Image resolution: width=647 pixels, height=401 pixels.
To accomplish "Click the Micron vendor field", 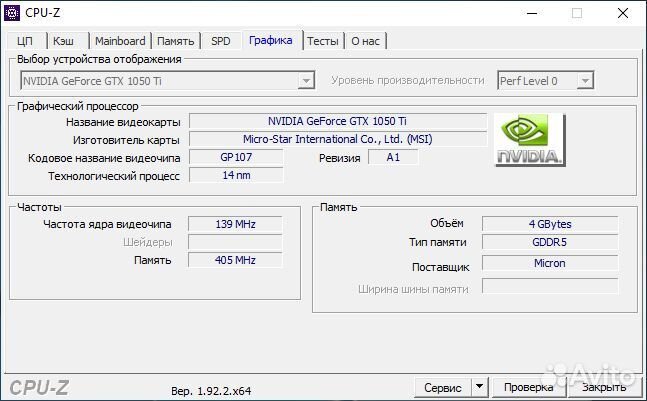I will click(549, 264).
